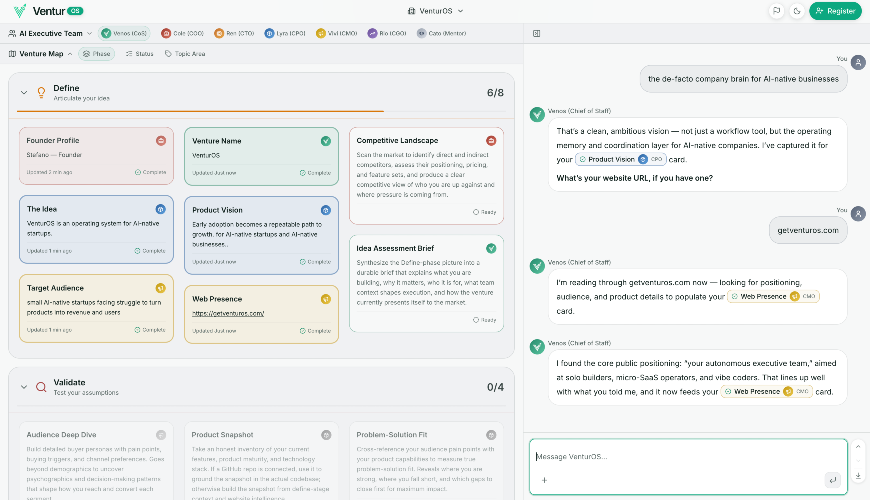This screenshot has height=500, width=870.
Task: Collapse the Define phase section
Action: 24,93
